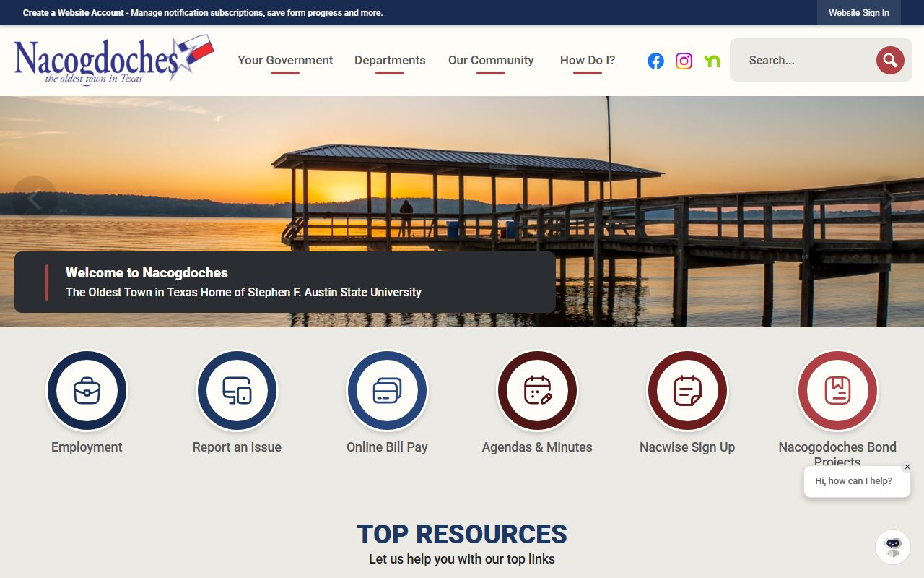This screenshot has width=924, height=578.
Task: Click Website Sign In button
Action: click(859, 13)
